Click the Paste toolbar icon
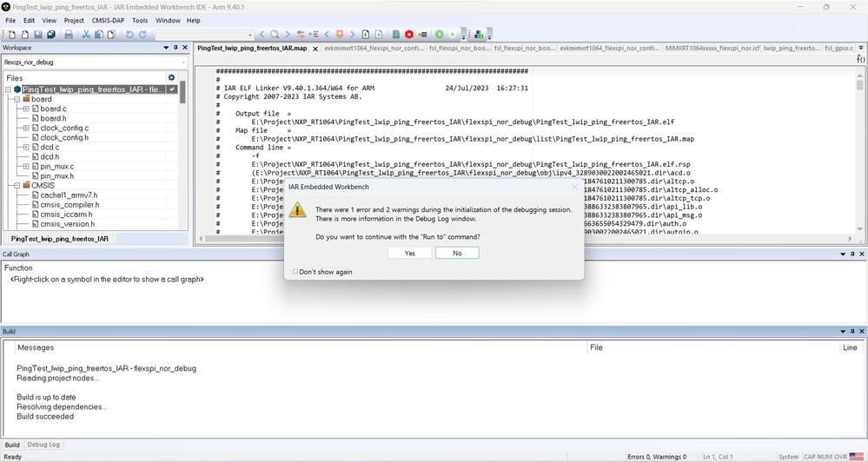This screenshot has width=868, height=462. tap(111, 35)
